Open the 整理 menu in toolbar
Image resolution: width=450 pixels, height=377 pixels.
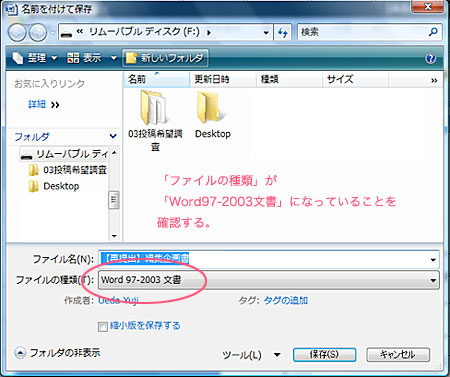pyautogui.click(x=35, y=58)
